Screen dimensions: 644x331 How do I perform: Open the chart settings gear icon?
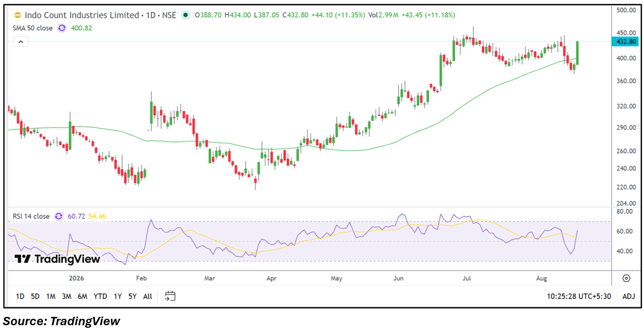[626, 278]
